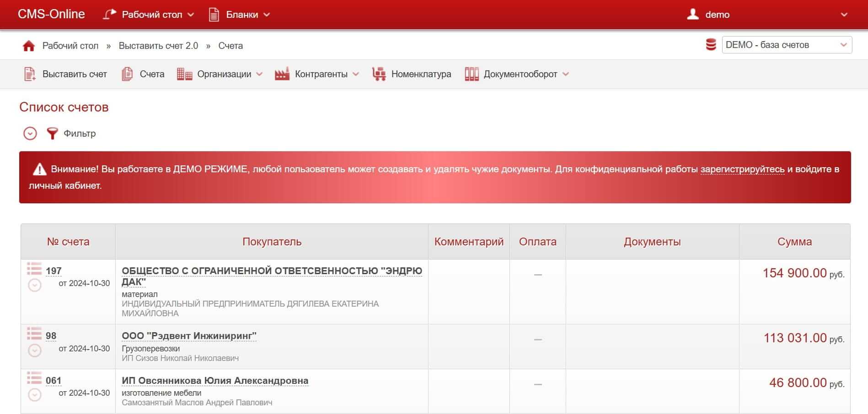The width and height of the screenshot is (868, 414).
Task: Expand the row options for invoice 197
Action: 35,285
